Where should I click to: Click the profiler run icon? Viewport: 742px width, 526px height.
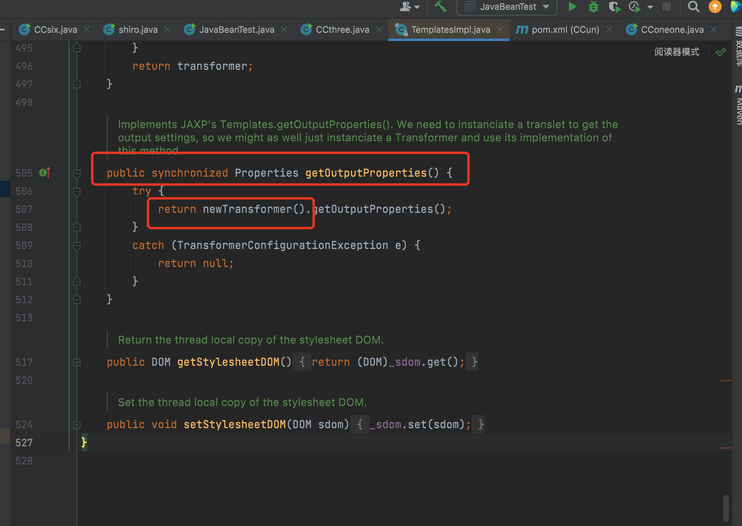tap(635, 7)
